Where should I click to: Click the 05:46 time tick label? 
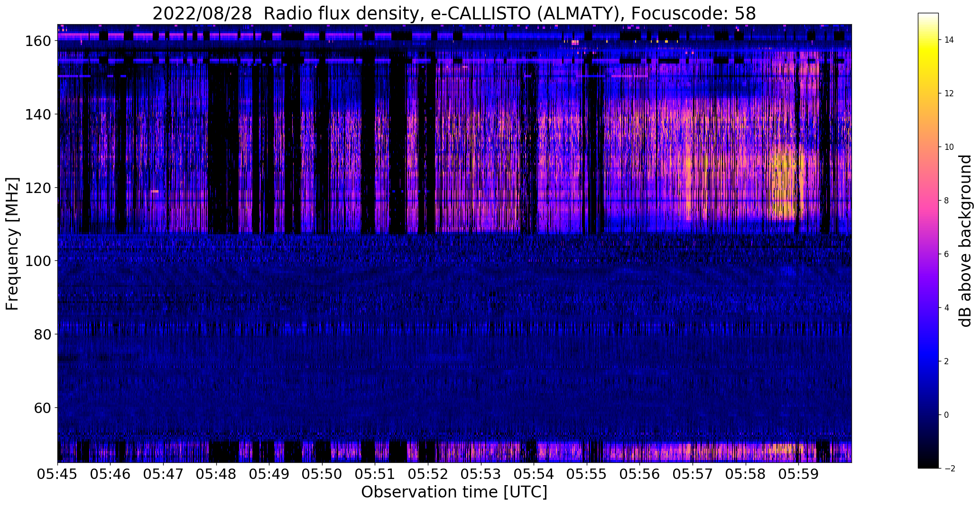pos(110,474)
